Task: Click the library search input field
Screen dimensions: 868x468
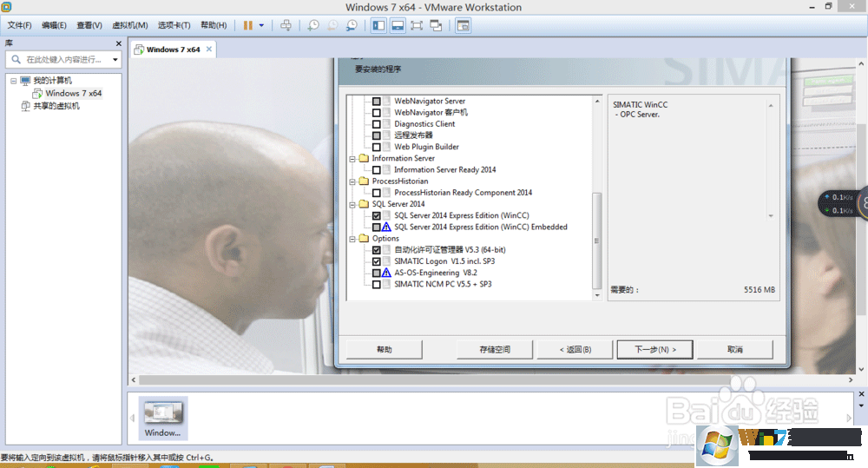Action: point(62,59)
